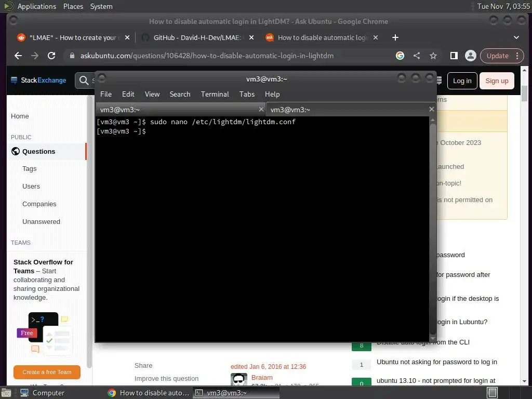Open Braiam user profile link
Viewport: 532px width, 399px height.
click(x=262, y=377)
